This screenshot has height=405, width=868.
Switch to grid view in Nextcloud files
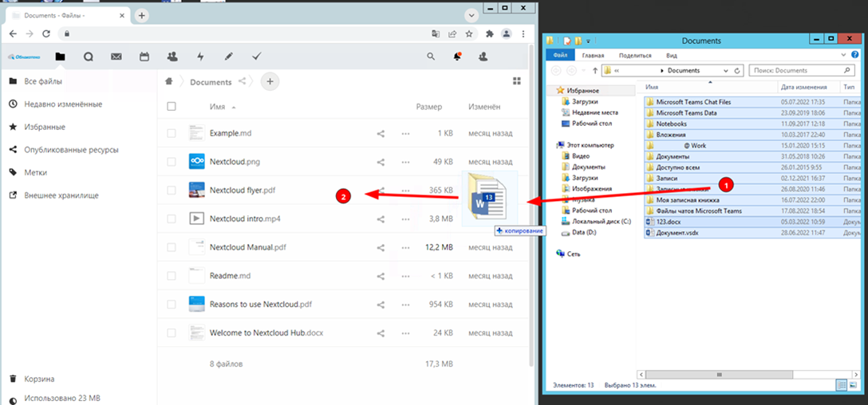click(516, 81)
